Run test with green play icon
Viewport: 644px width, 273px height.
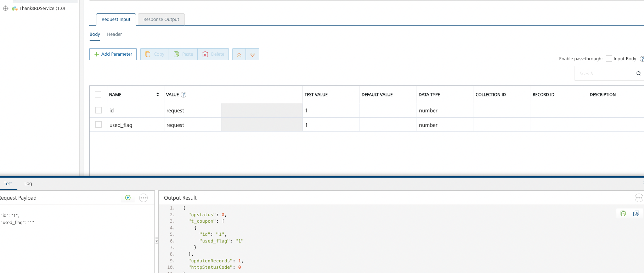(x=128, y=198)
